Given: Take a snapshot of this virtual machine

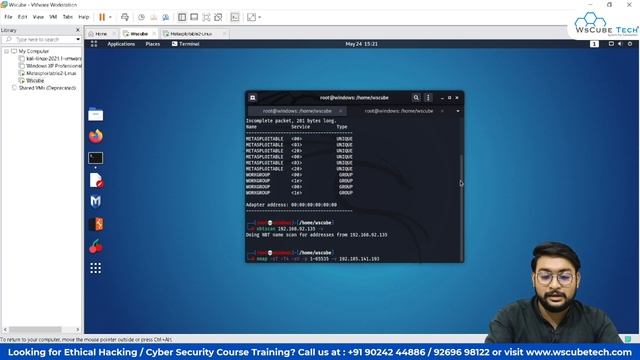Looking at the screenshot, I should [x=141, y=17].
